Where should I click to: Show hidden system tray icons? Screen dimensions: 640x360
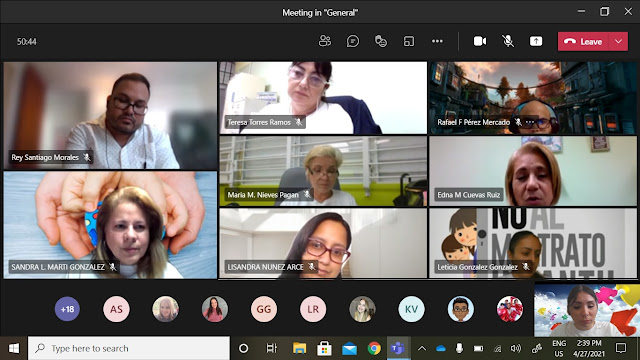tap(422, 348)
